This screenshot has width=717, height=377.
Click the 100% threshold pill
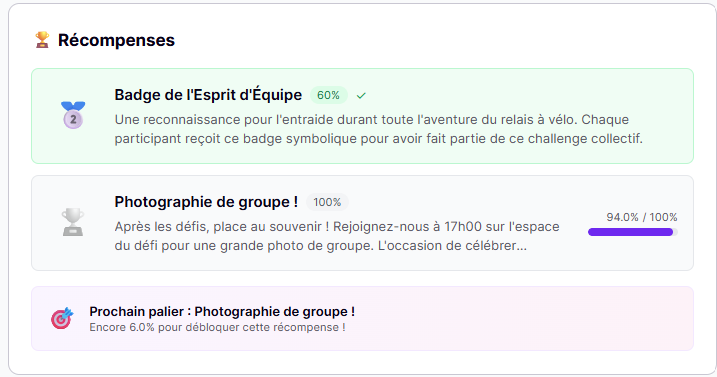tap(327, 202)
